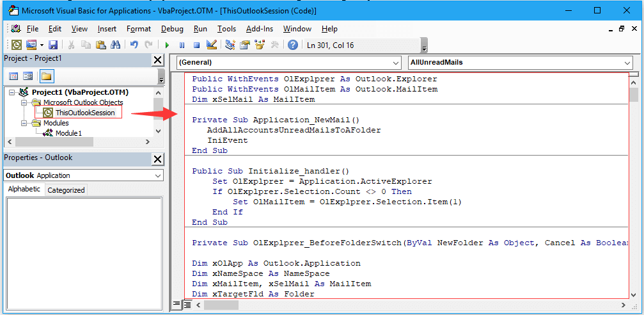Viewport: 644px width, 315px height.
Task: Click the line 'Dim xSelMail As MailItem'
Action: 253,99
